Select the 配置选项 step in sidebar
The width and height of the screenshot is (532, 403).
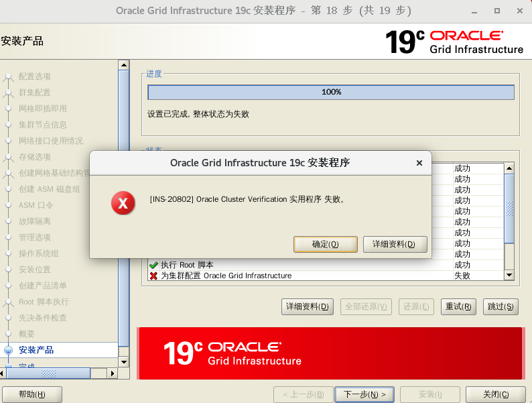click(35, 76)
